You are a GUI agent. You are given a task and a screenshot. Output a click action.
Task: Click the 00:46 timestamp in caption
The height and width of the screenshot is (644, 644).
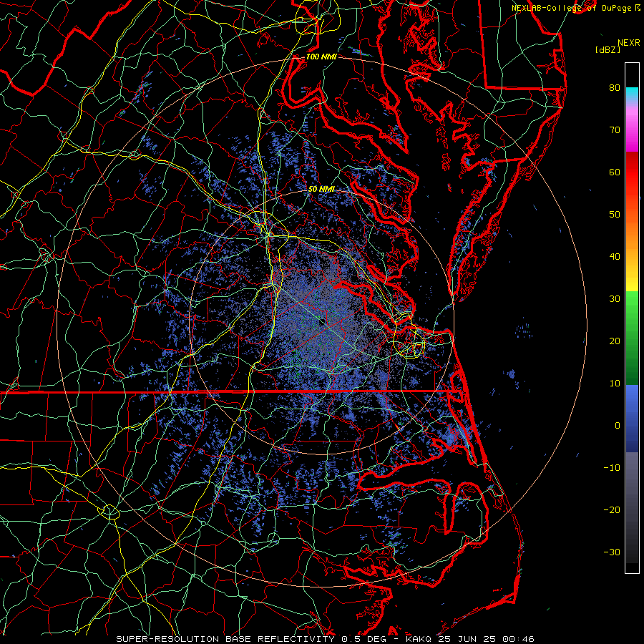tap(518, 639)
